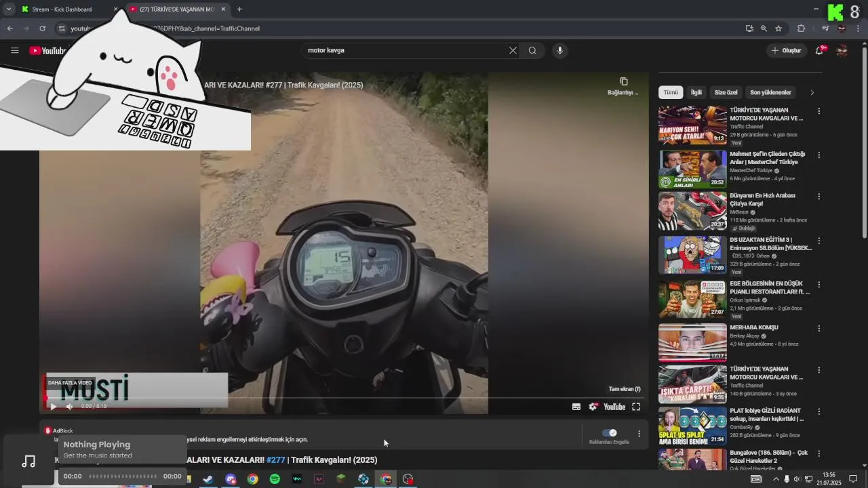Open a new browser tab
The image size is (868, 488).
tap(239, 9)
